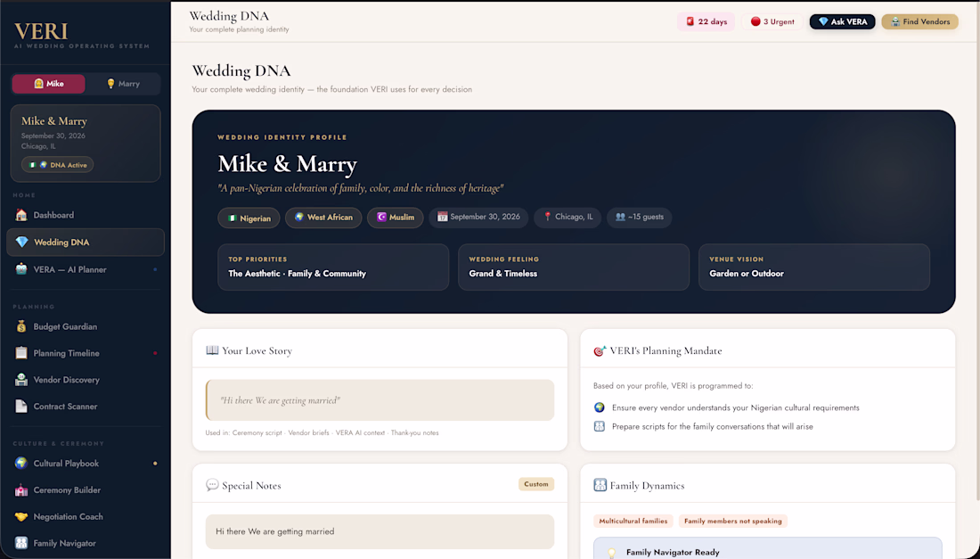Click the Venue Vision card
The image size is (980, 559).
(x=814, y=267)
